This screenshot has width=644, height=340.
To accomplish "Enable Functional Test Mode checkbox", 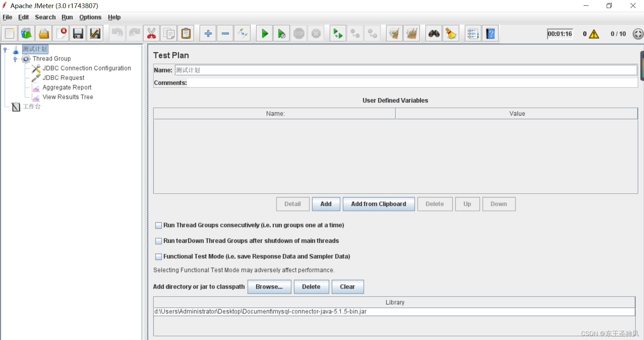I will point(159,257).
